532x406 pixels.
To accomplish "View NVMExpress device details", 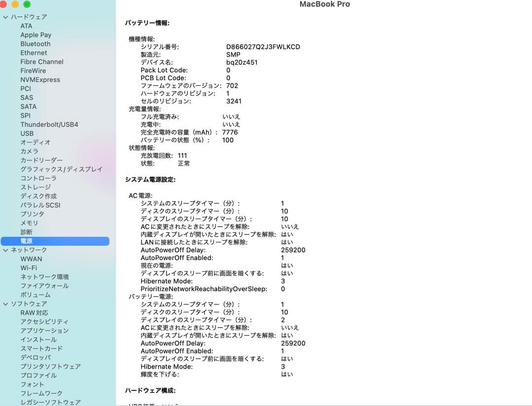I will (40, 79).
